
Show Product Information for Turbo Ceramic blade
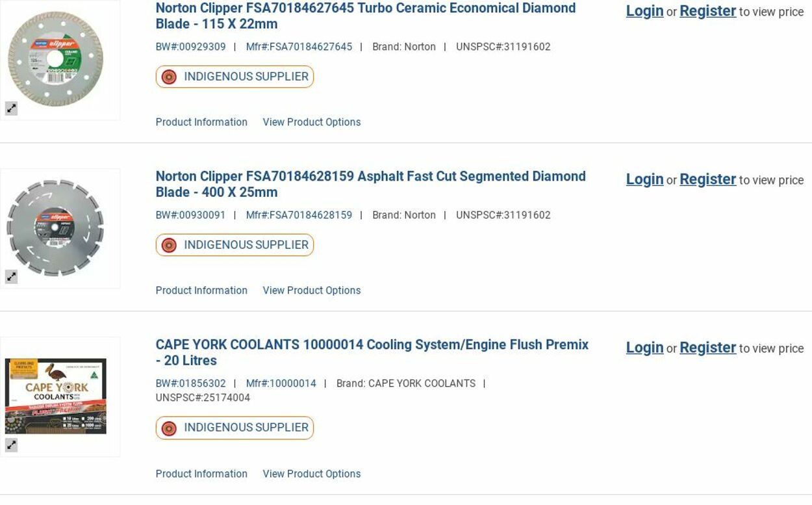pos(201,122)
